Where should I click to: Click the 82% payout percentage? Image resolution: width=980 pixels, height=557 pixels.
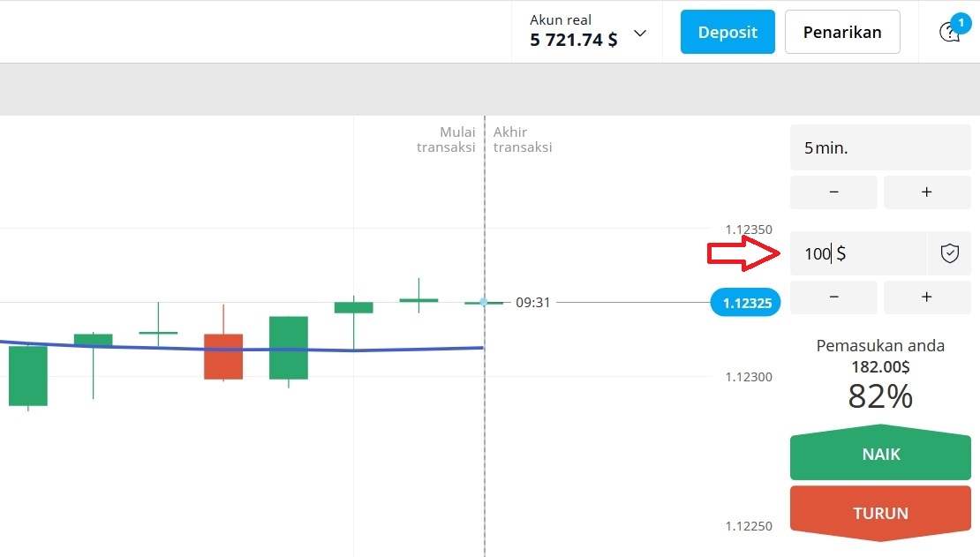(x=879, y=397)
